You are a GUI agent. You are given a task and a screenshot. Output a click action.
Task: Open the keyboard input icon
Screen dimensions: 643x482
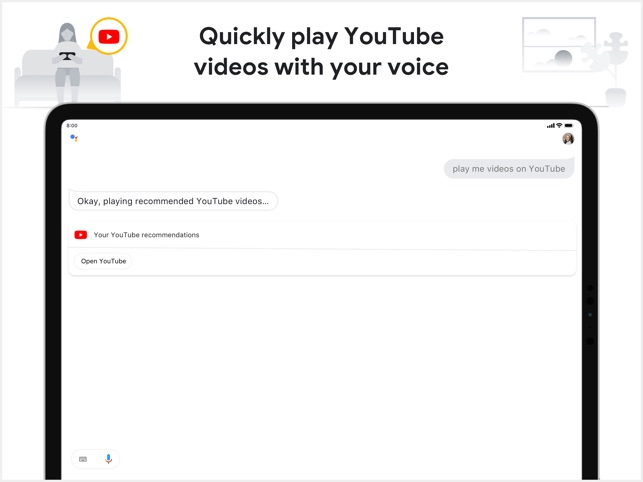pos(83,459)
